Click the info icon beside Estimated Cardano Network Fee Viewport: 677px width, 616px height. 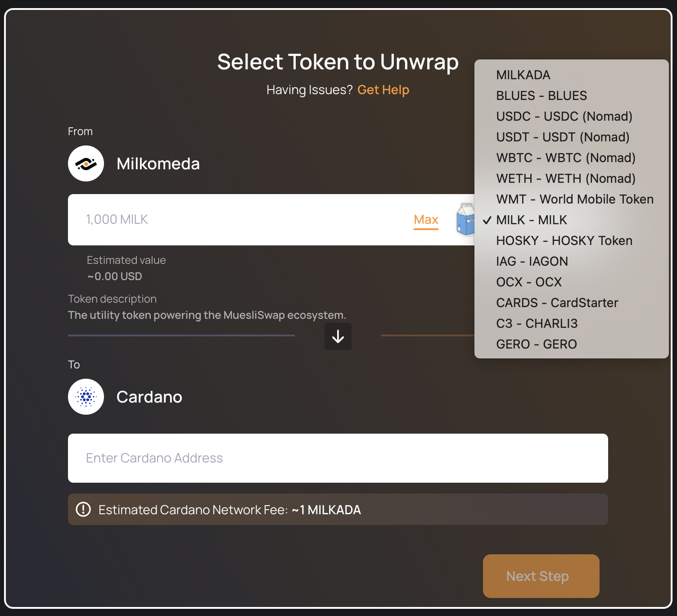[x=83, y=509]
